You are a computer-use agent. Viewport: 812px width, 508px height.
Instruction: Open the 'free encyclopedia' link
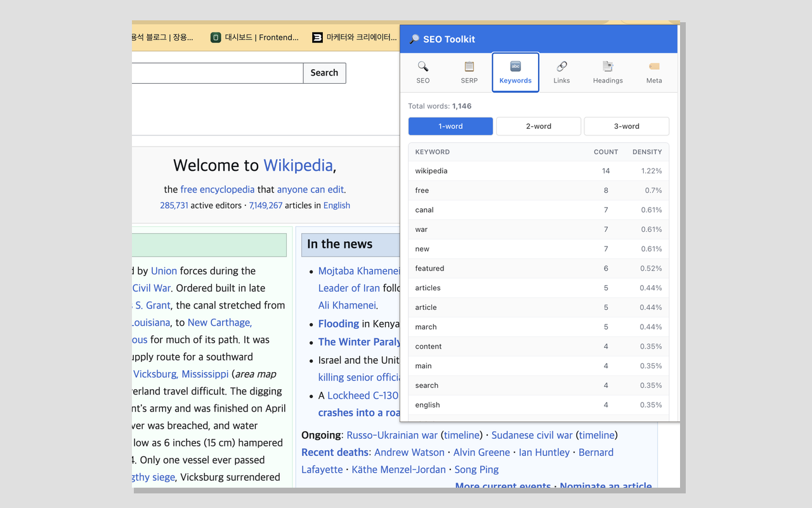pos(217,189)
